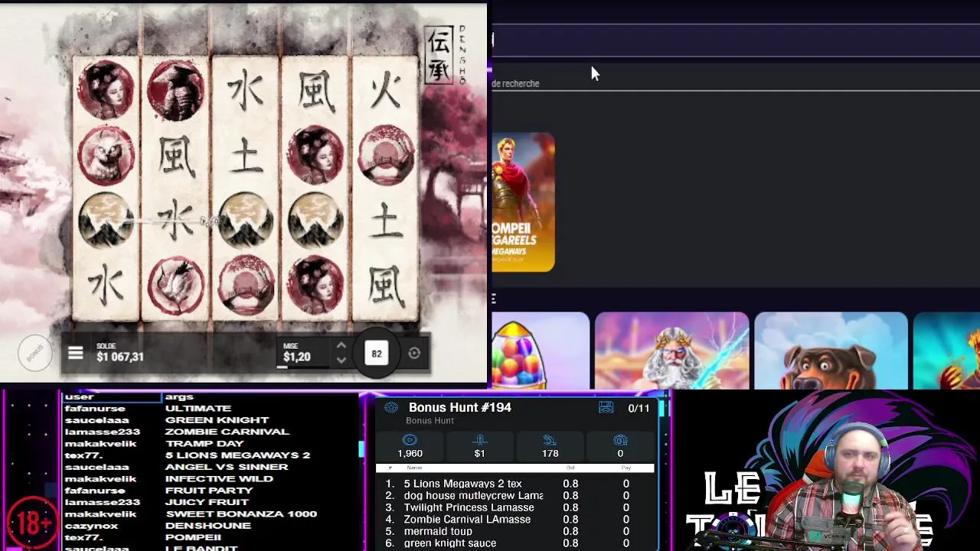980x551 pixels.
Task: Increase the bet with the up arrow
Action: point(341,346)
